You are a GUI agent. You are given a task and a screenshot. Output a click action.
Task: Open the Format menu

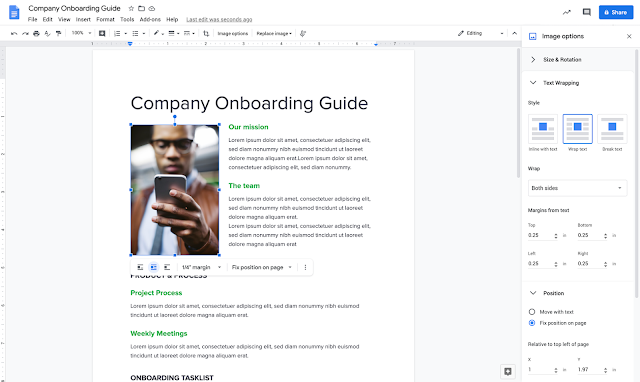pyautogui.click(x=105, y=19)
